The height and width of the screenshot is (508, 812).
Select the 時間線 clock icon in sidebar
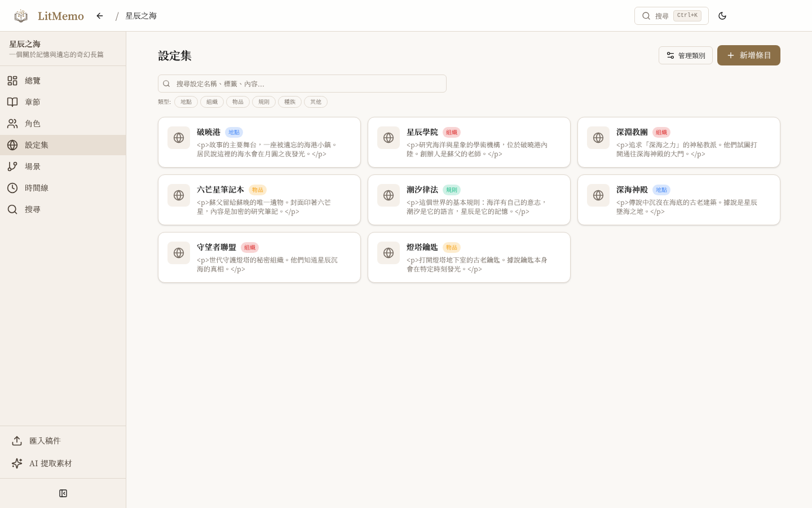click(x=12, y=188)
